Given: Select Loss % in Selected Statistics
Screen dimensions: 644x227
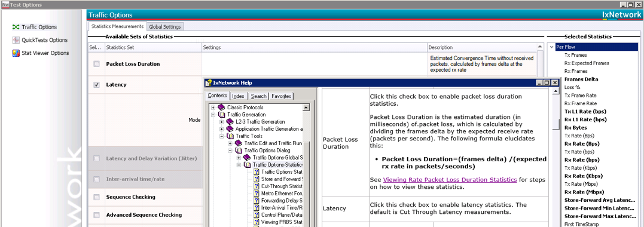Looking at the screenshot, I should click(x=572, y=87).
